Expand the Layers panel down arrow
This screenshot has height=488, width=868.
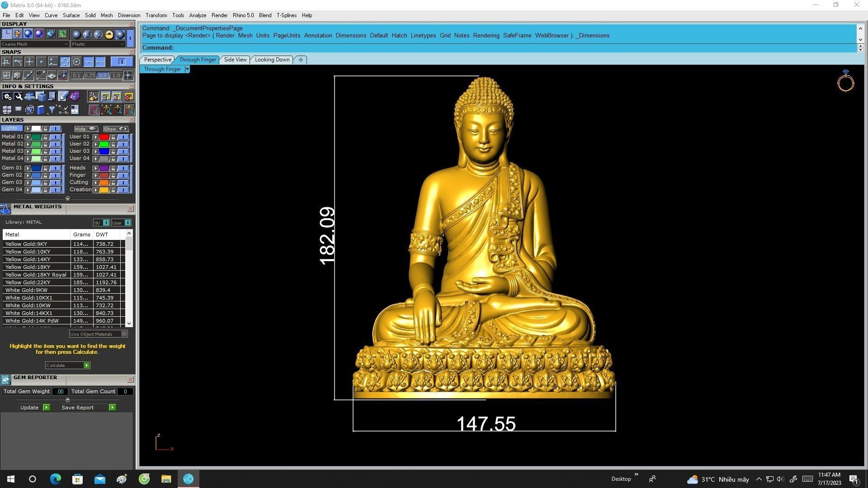(68, 199)
